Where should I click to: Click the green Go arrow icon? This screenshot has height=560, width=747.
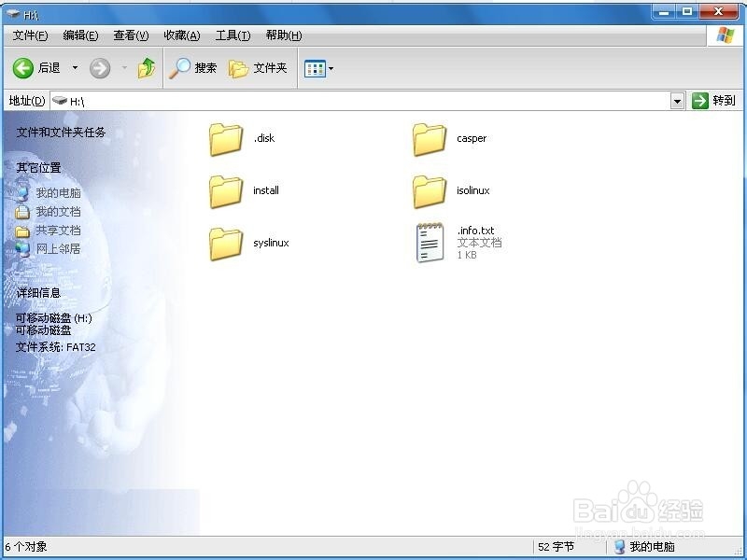point(699,101)
